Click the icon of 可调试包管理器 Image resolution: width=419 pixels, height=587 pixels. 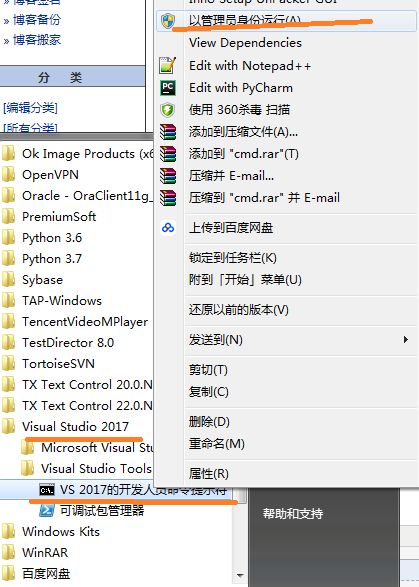pos(47,510)
